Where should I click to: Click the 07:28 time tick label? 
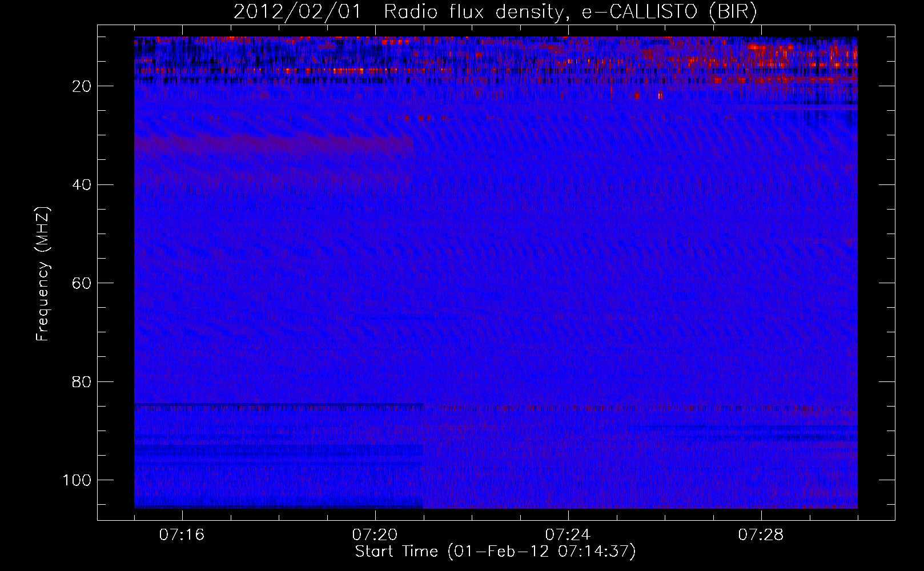(x=761, y=535)
